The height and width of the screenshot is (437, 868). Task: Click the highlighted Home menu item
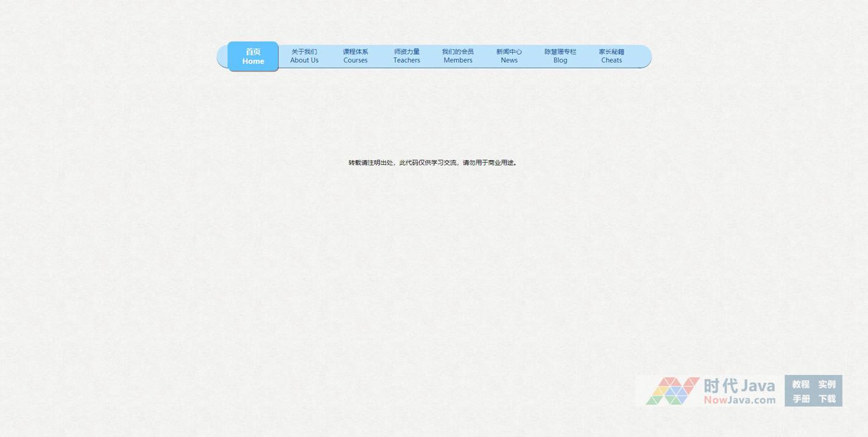click(253, 56)
